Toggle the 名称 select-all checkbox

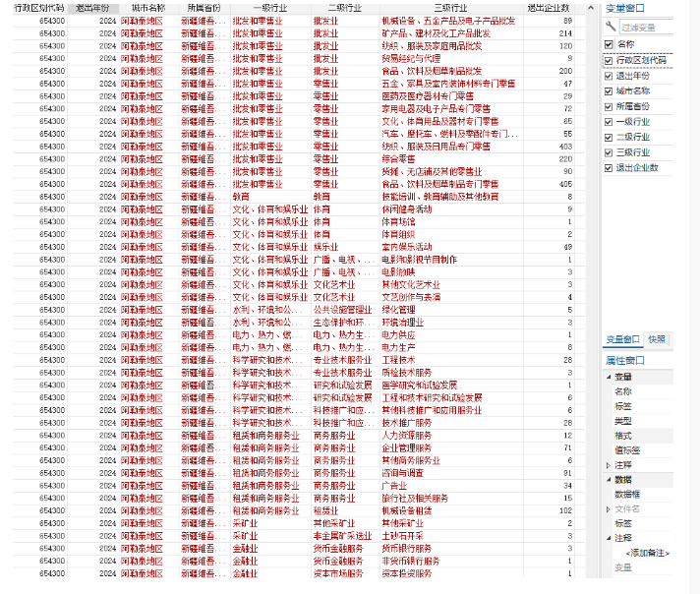pos(610,45)
